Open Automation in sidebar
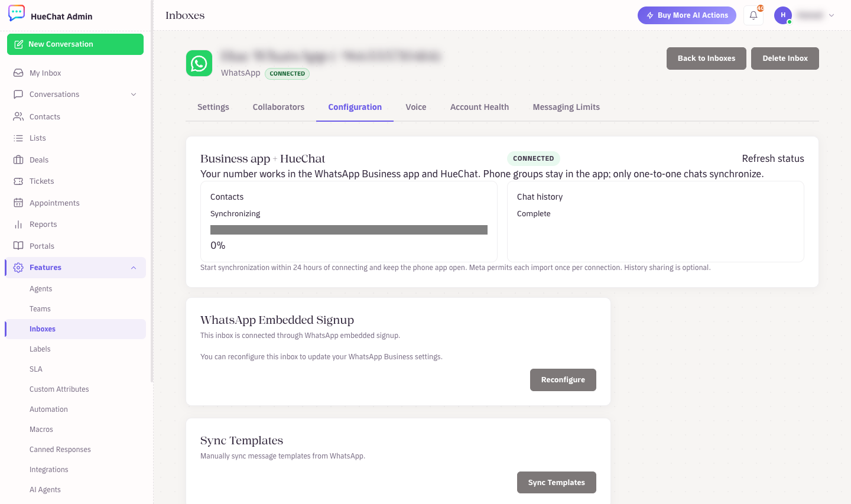This screenshot has height=504, width=851. tap(48, 409)
